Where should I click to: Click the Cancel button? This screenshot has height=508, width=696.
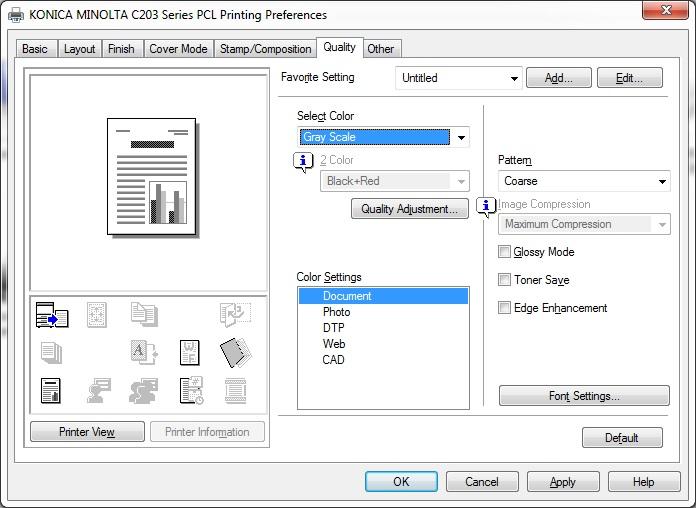482,482
